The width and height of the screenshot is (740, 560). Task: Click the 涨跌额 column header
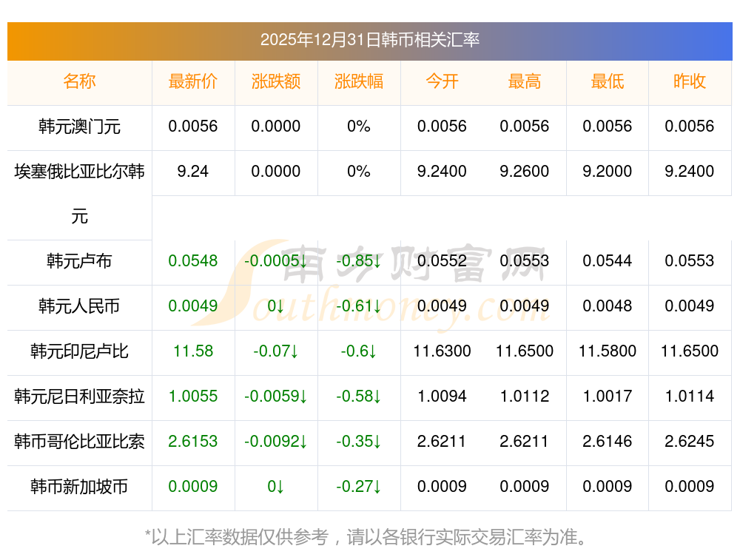click(x=276, y=81)
